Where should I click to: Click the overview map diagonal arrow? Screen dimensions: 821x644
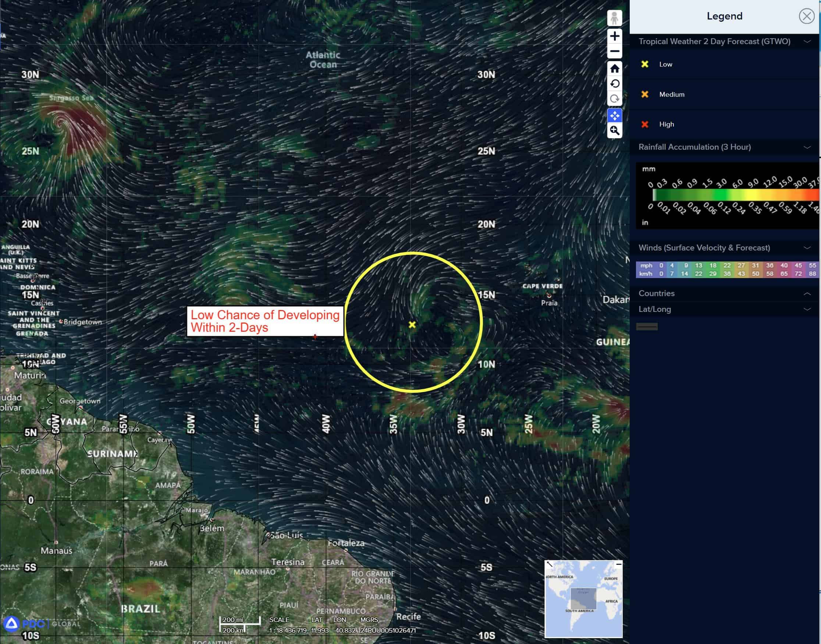pos(550,565)
